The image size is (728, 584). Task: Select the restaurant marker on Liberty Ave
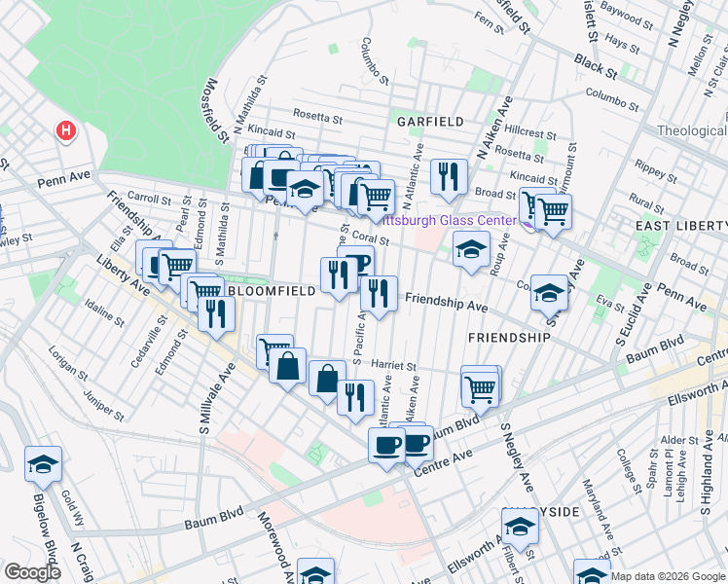(x=216, y=314)
